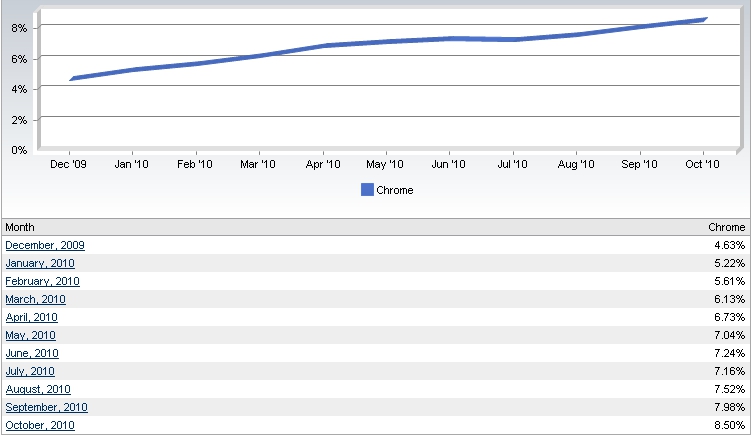Click the Chrome legend label

coord(395,190)
